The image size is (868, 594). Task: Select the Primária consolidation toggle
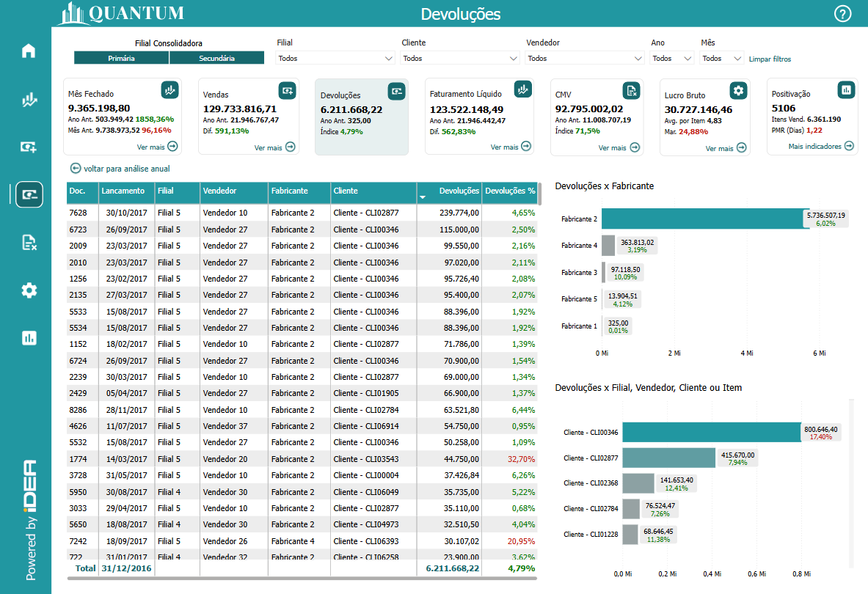pos(121,58)
